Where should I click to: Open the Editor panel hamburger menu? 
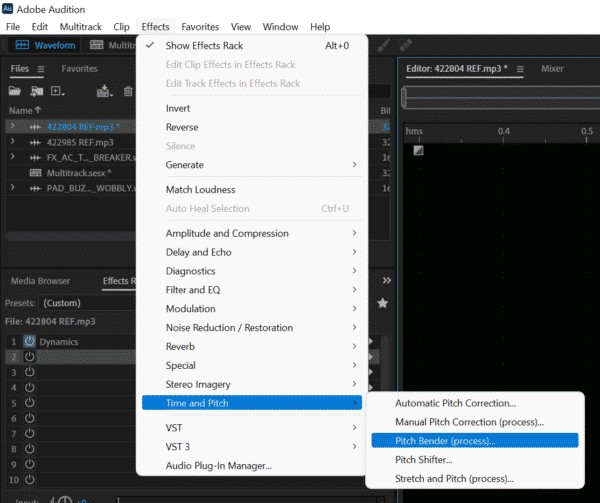pyautogui.click(x=520, y=69)
